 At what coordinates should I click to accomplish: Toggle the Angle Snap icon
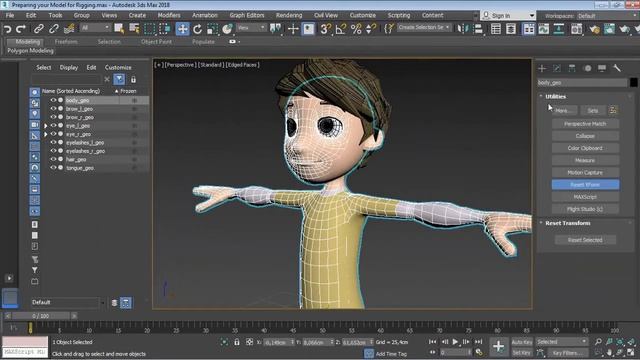click(340, 29)
